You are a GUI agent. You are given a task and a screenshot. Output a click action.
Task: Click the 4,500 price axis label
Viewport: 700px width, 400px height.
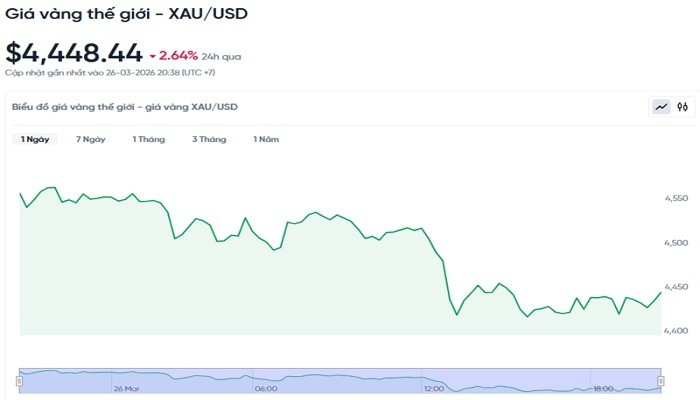pos(675,243)
